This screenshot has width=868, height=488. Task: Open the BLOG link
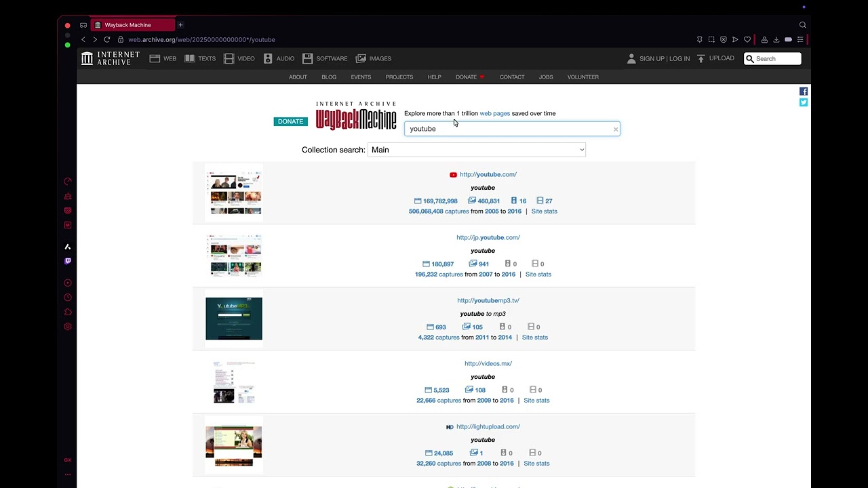pos(329,77)
